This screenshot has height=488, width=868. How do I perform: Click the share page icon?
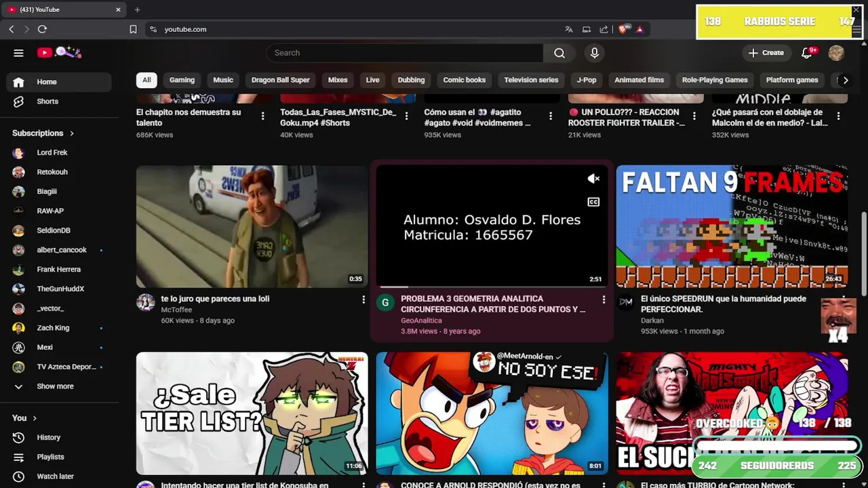604,29
